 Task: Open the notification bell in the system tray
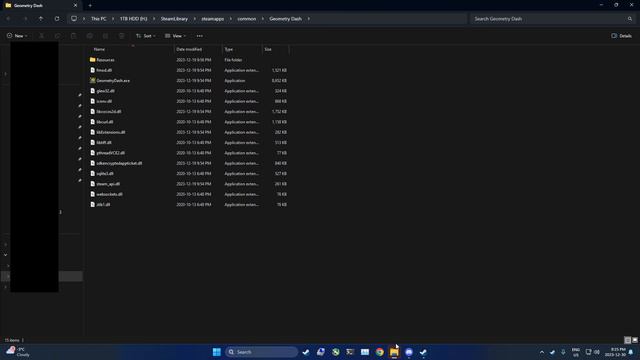[x=631, y=352]
